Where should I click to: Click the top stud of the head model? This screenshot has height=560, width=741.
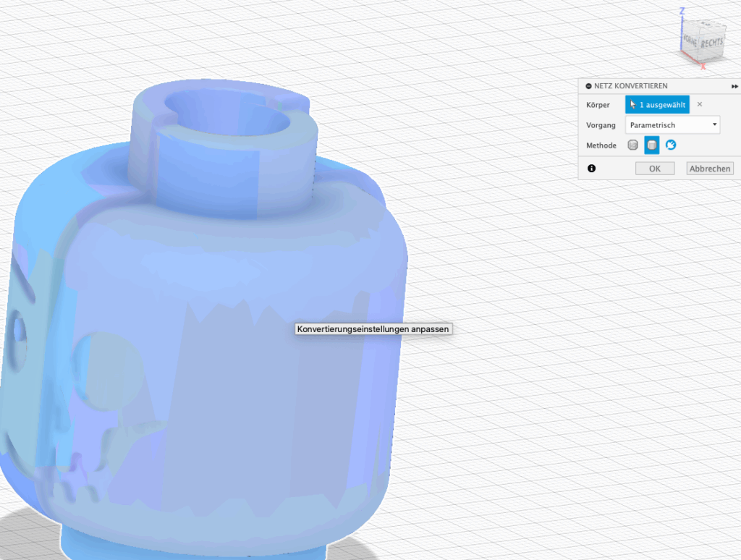point(224,145)
